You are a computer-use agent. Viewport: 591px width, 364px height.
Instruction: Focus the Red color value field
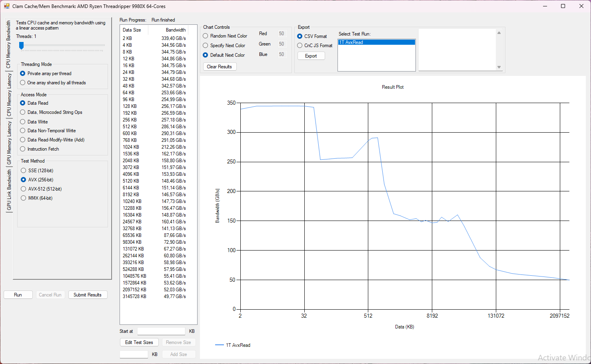click(x=282, y=34)
